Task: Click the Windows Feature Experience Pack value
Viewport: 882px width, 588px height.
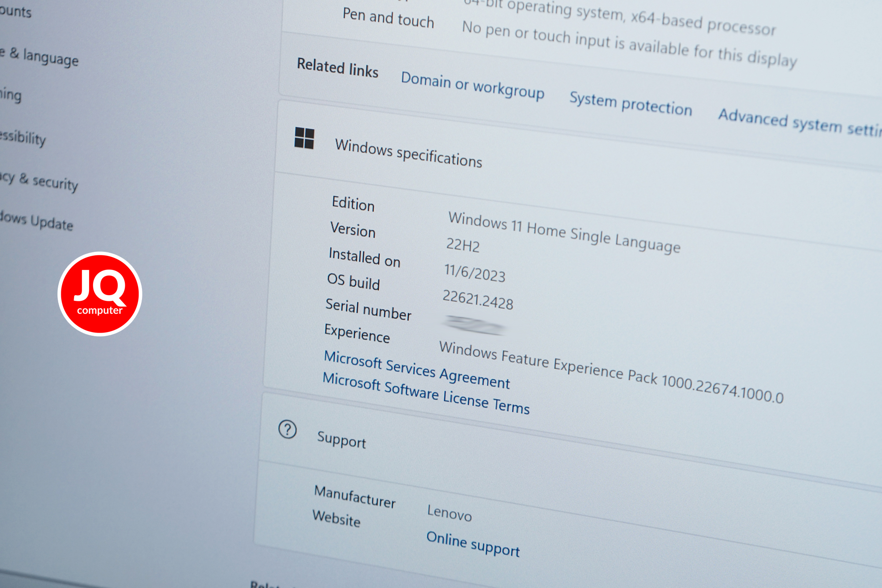Action: [x=611, y=372]
